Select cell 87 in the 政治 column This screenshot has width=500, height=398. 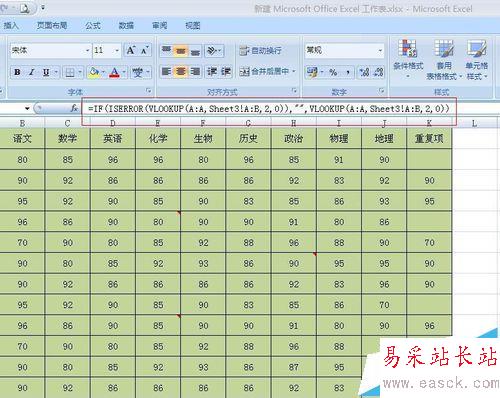click(293, 367)
